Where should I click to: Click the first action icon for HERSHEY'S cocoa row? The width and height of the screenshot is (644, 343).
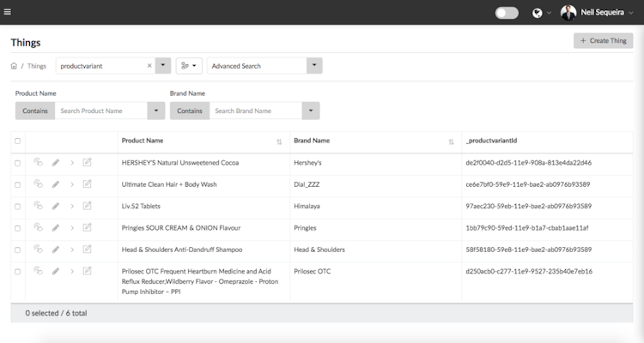pyautogui.click(x=38, y=162)
